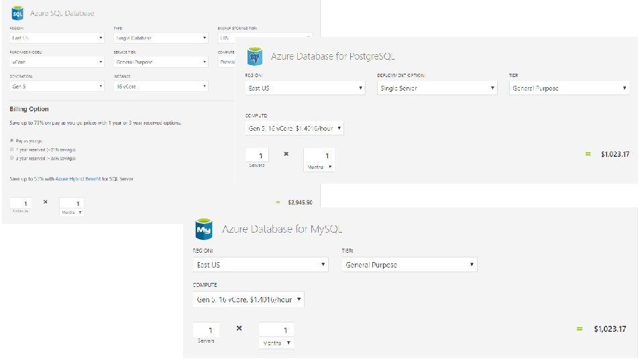644x362 pixels.
Task: Open the Type dropdown showing Single Database
Action: point(161,38)
